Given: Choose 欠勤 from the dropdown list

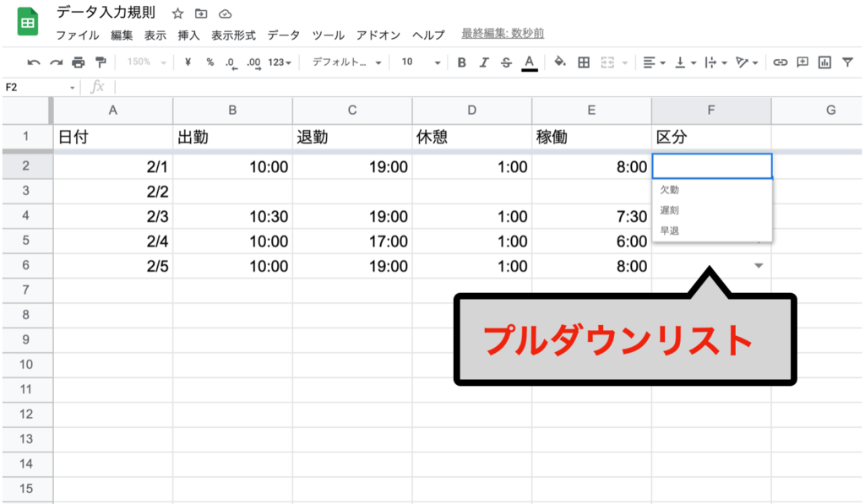Looking at the screenshot, I should [711, 190].
